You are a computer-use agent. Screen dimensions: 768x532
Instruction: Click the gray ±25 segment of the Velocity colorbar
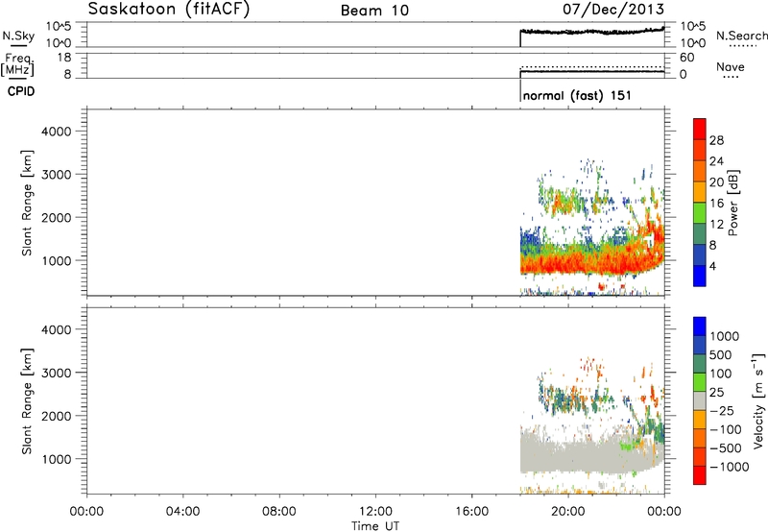pyautogui.click(x=700, y=400)
